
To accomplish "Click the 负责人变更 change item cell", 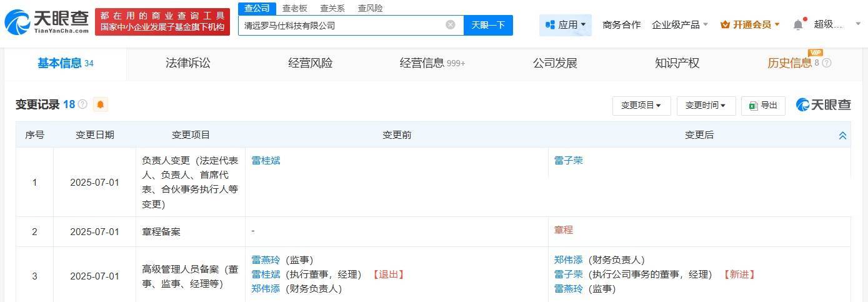I will (191, 182).
